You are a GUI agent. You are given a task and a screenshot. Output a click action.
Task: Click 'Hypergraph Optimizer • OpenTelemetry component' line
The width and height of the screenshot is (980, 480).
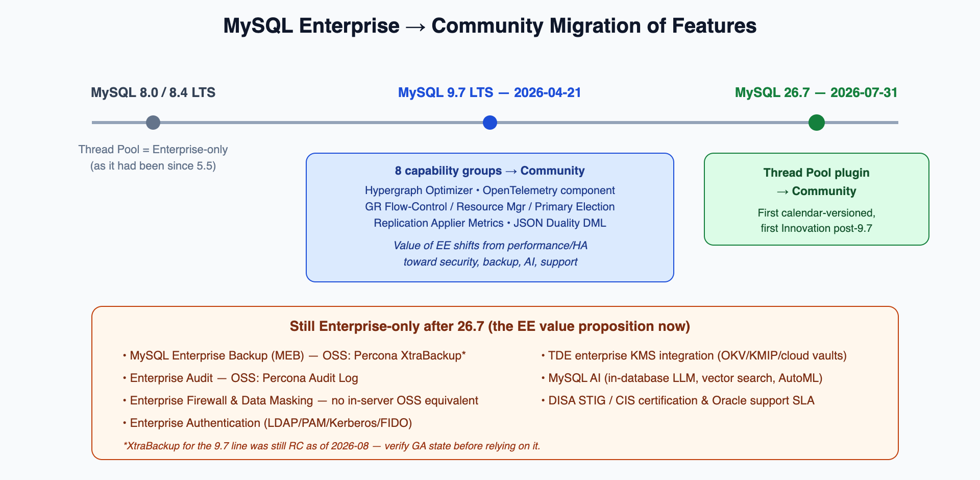[x=490, y=190]
